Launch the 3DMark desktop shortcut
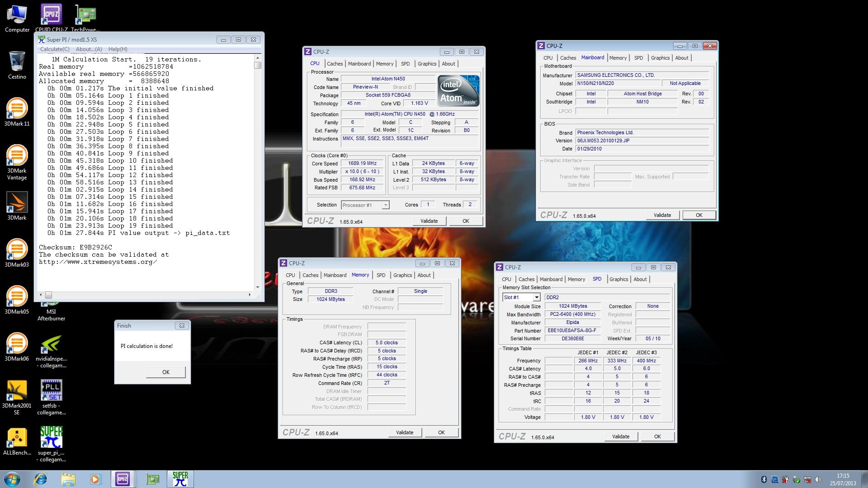Image resolution: width=868 pixels, height=488 pixels. (x=17, y=206)
